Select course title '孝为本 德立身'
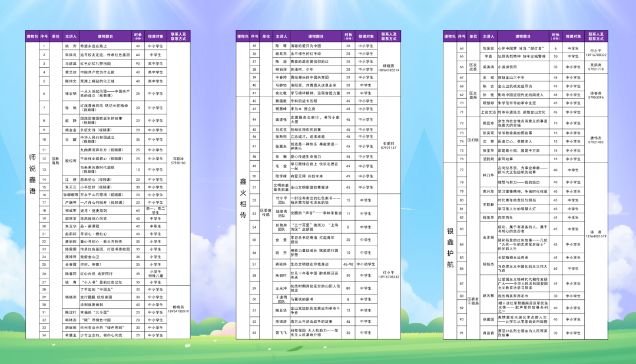Screen dimensions: 636x364 coord(303,109)
